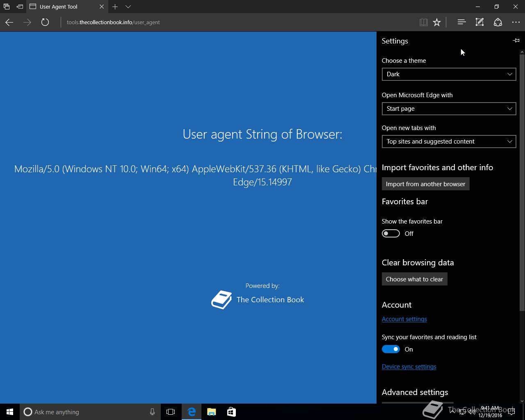Click Import from another browser button
The height and width of the screenshot is (420, 525).
pyautogui.click(x=425, y=184)
